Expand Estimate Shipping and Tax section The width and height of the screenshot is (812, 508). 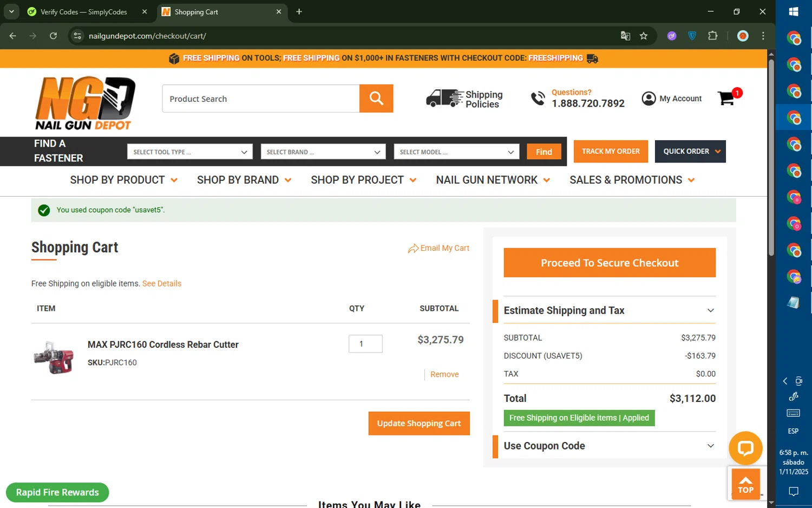coord(610,310)
